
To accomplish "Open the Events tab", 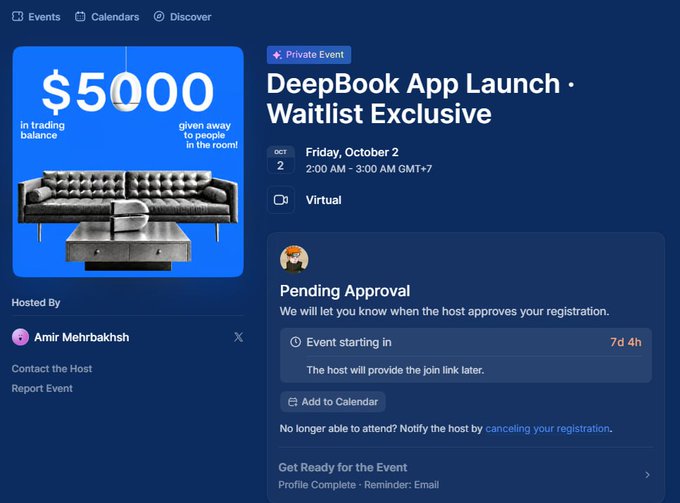I will [36, 17].
